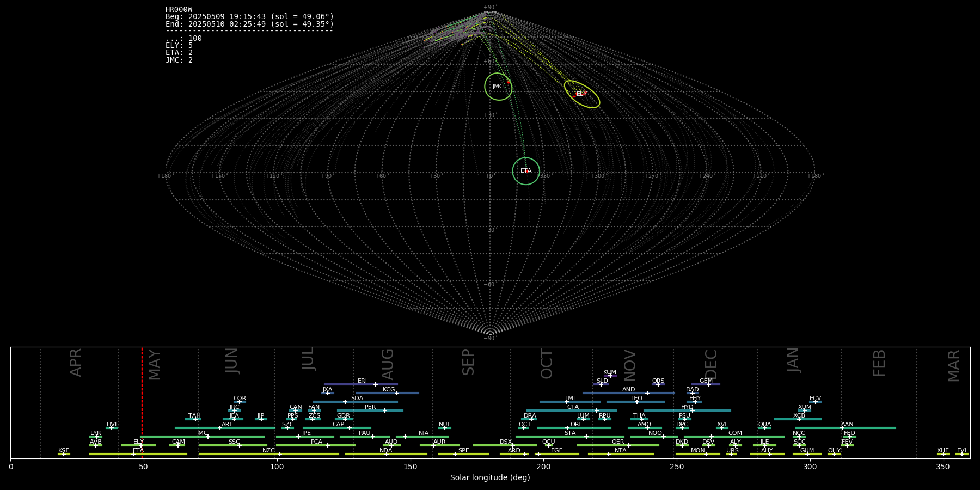The height and width of the screenshot is (490, 980).
Task: Click the red dashed current solar longitude line
Action: [142, 403]
